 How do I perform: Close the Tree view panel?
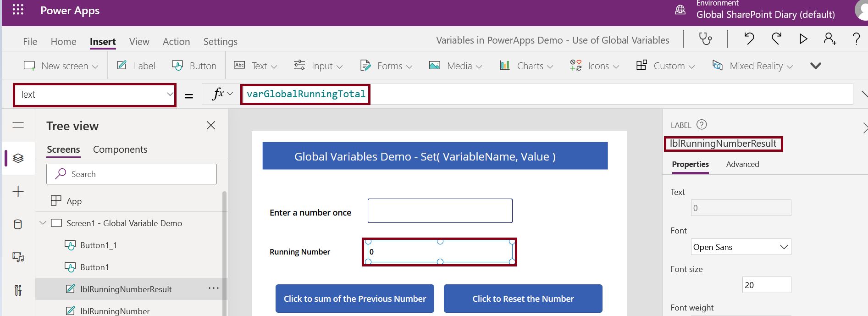click(211, 125)
